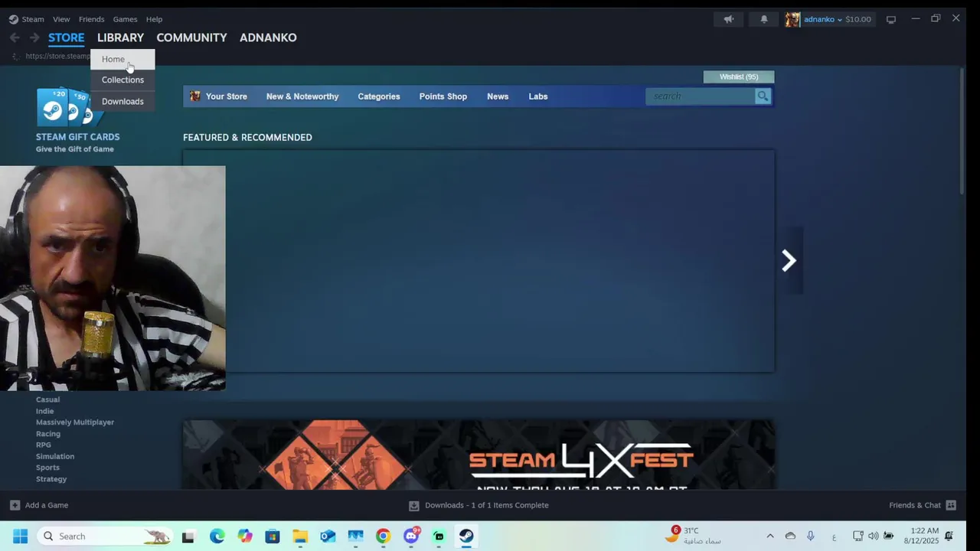
Task: Open the Points Shop link
Action: [x=443, y=96]
